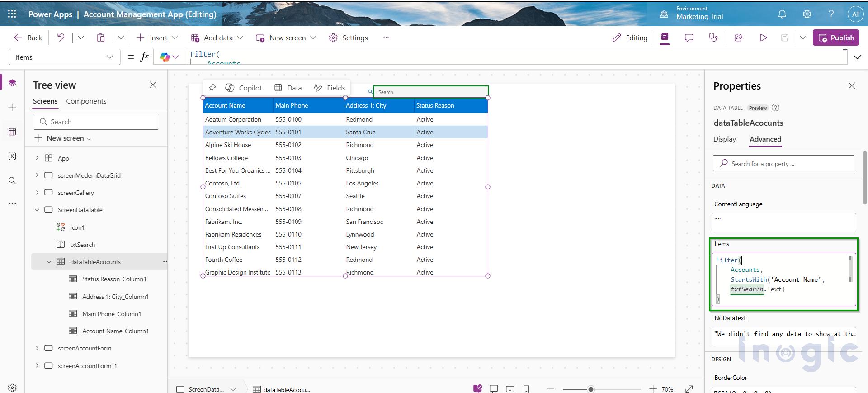Expand the screenModernDataGrid node

pos(37,175)
